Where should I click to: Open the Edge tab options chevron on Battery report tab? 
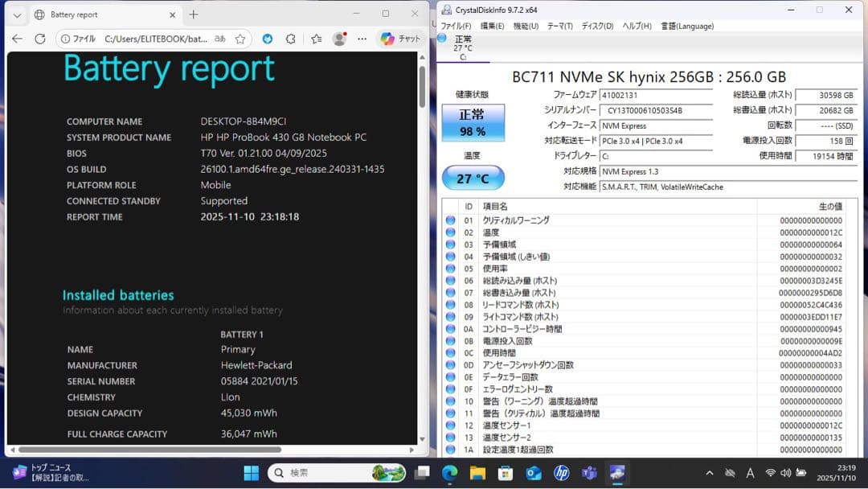click(x=16, y=14)
